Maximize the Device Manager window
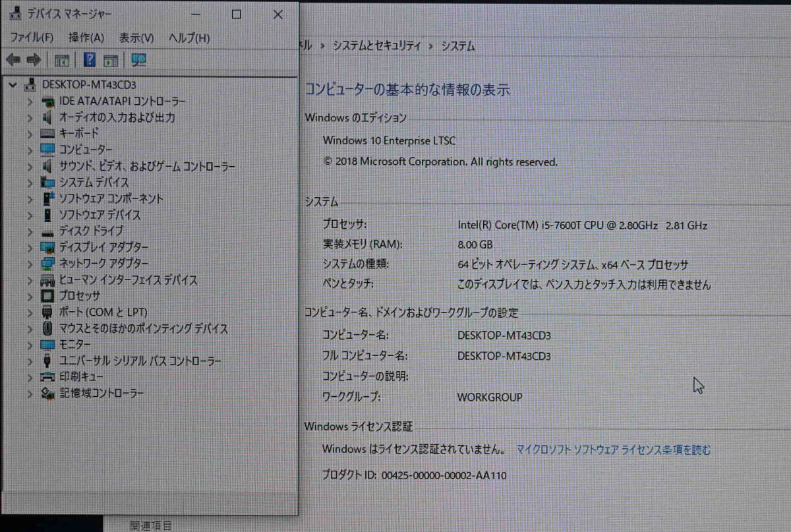This screenshot has width=791, height=532. [236, 15]
